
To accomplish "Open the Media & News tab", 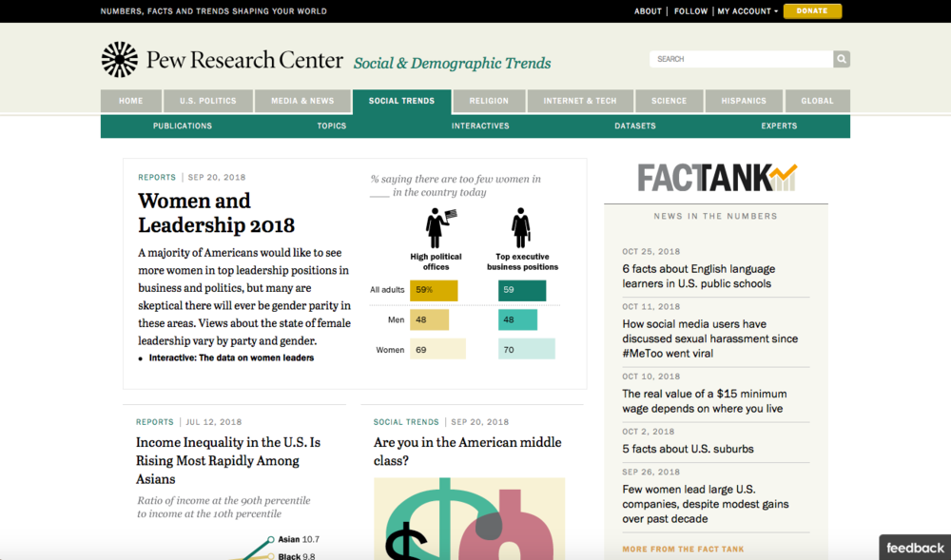I will 302,101.
